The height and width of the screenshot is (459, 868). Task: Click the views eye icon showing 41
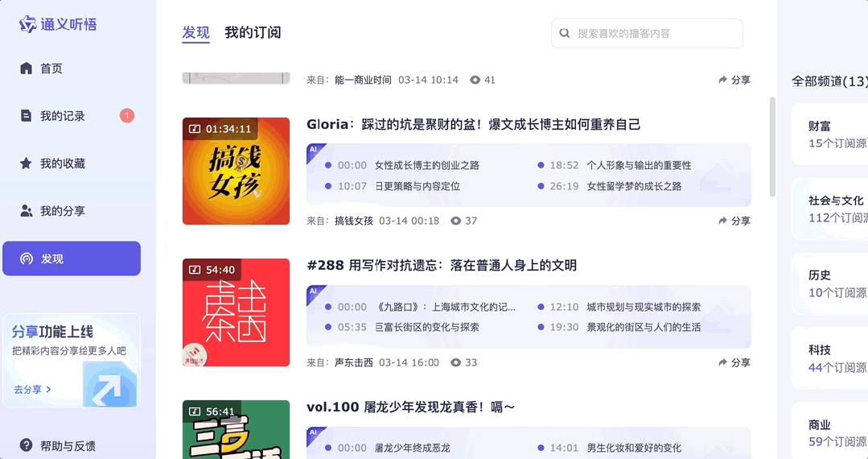click(475, 80)
